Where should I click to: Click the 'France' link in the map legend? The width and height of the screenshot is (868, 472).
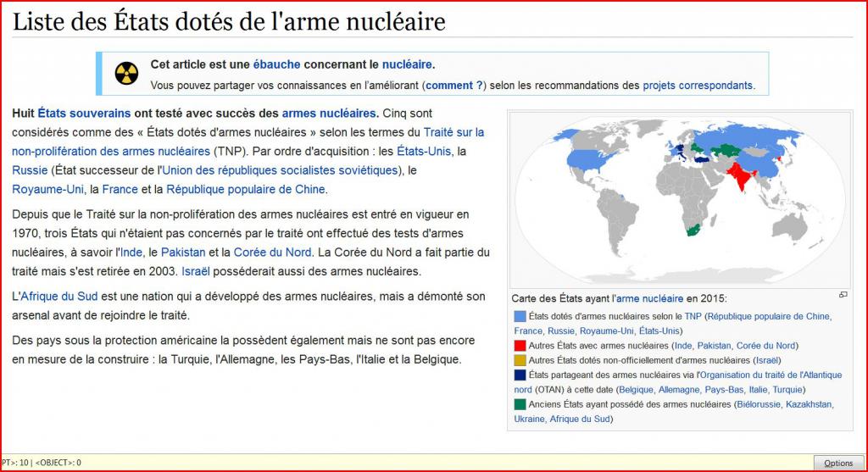coord(528,330)
